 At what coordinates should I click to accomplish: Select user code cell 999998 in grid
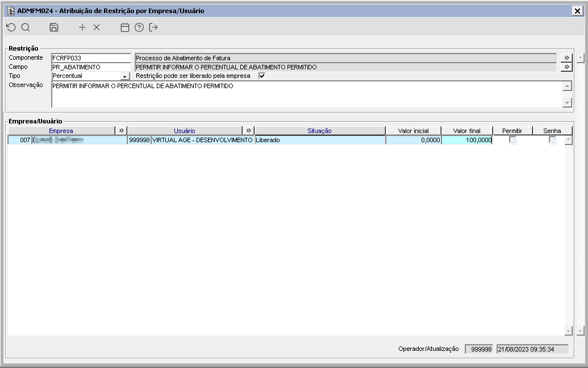[x=139, y=140]
